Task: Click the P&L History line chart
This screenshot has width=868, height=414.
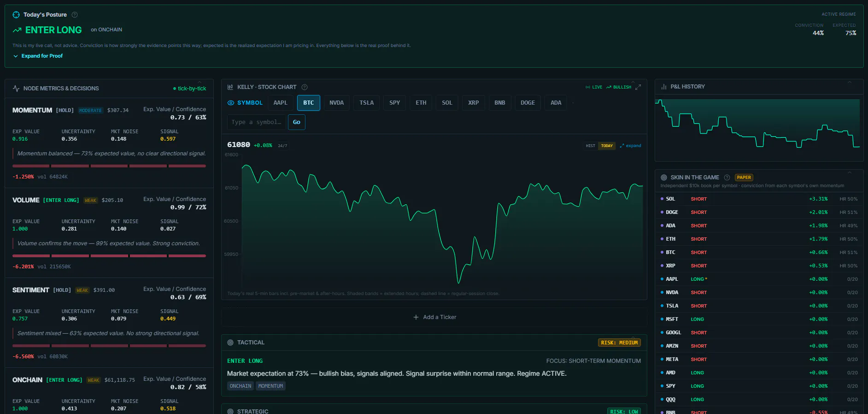Action: (757, 124)
